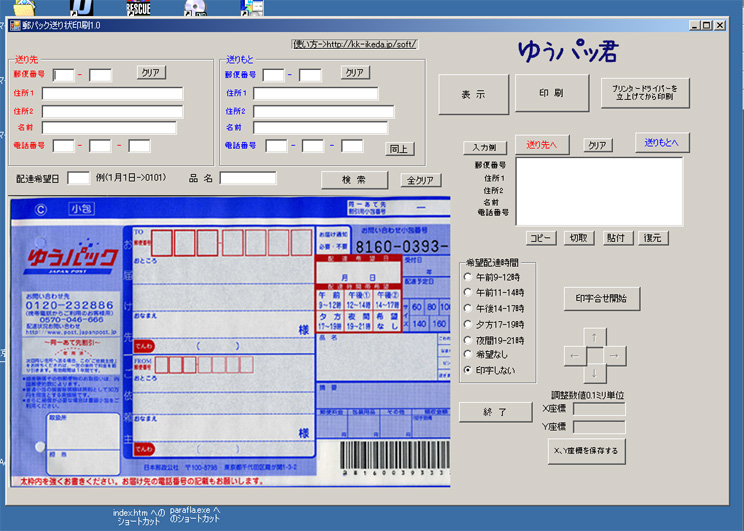Click first box of 送り先 電話番号
Image resolution: width=744 pixels, height=531 pixels.
(x=64, y=146)
